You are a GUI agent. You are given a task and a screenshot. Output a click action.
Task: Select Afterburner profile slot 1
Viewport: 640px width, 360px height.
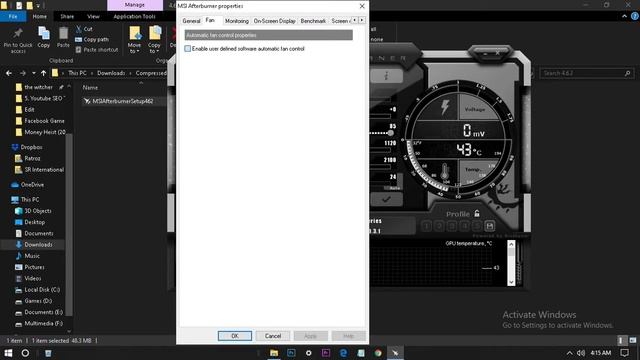[x=426, y=226]
